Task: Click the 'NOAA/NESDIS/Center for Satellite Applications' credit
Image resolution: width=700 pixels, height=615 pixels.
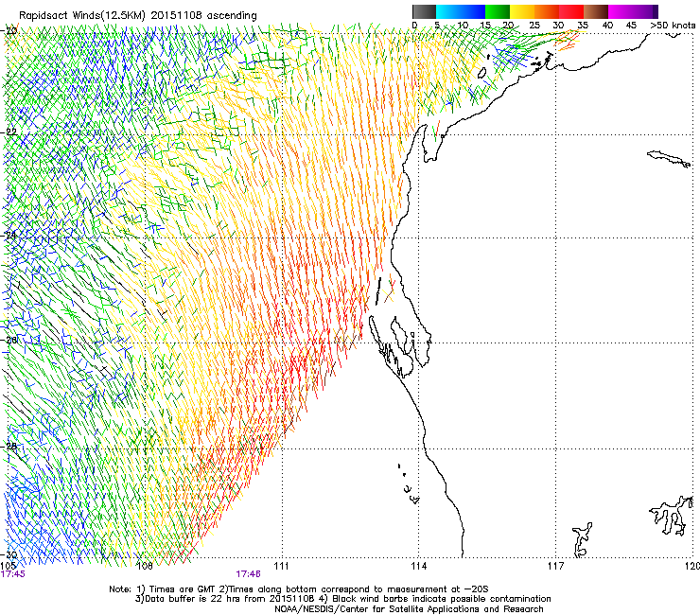Action: pyautogui.click(x=377, y=609)
